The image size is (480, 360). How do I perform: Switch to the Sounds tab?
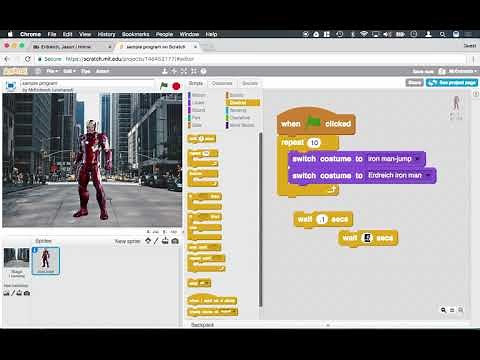pyautogui.click(x=250, y=83)
